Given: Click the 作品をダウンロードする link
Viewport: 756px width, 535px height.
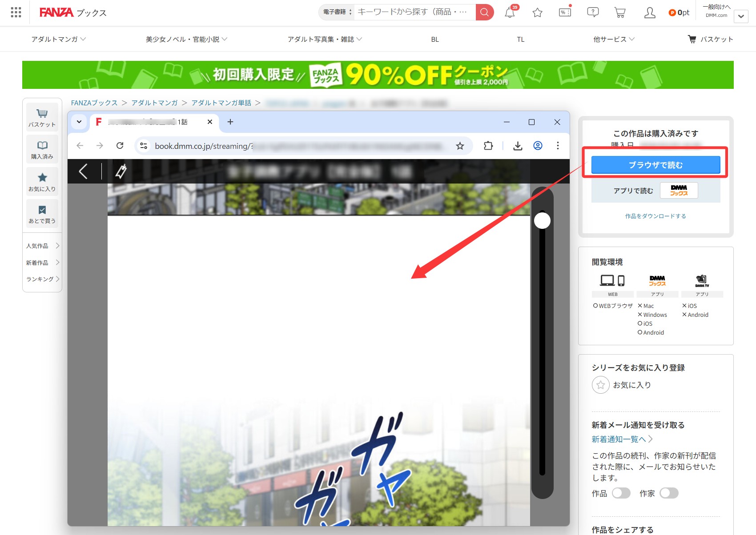Looking at the screenshot, I should coord(655,216).
